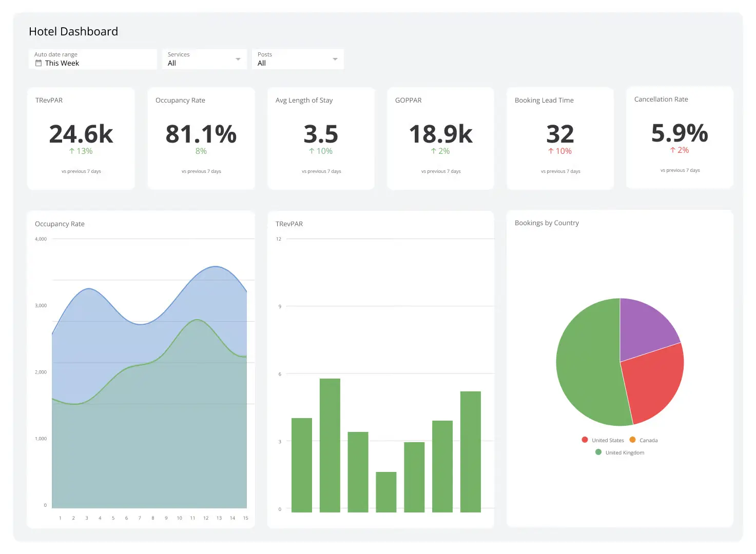Select the Occupancy Rate 81.1% KPI card
The width and height of the screenshot is (756, 554).
(x=201, y=138)
